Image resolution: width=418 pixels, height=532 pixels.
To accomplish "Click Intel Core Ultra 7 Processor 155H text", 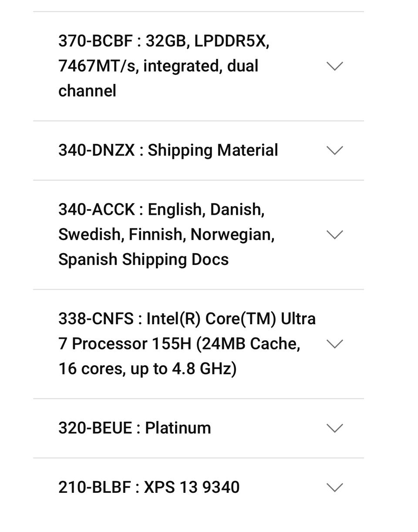I will (x=187, y=344).
